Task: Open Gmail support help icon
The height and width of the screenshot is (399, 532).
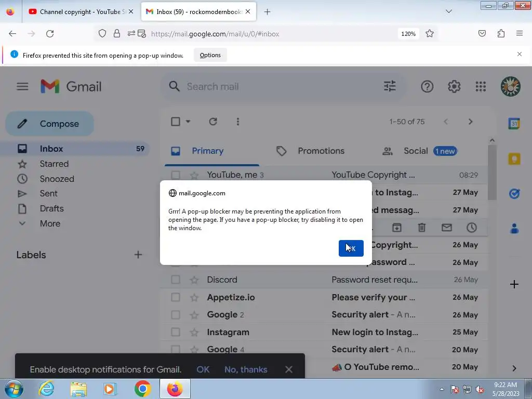Action: tap(427, 87)
